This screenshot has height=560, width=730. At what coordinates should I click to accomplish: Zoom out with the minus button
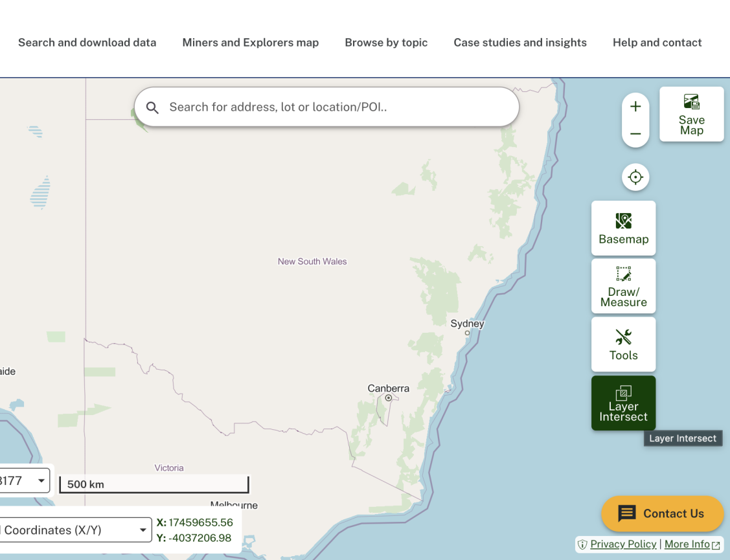635,133
